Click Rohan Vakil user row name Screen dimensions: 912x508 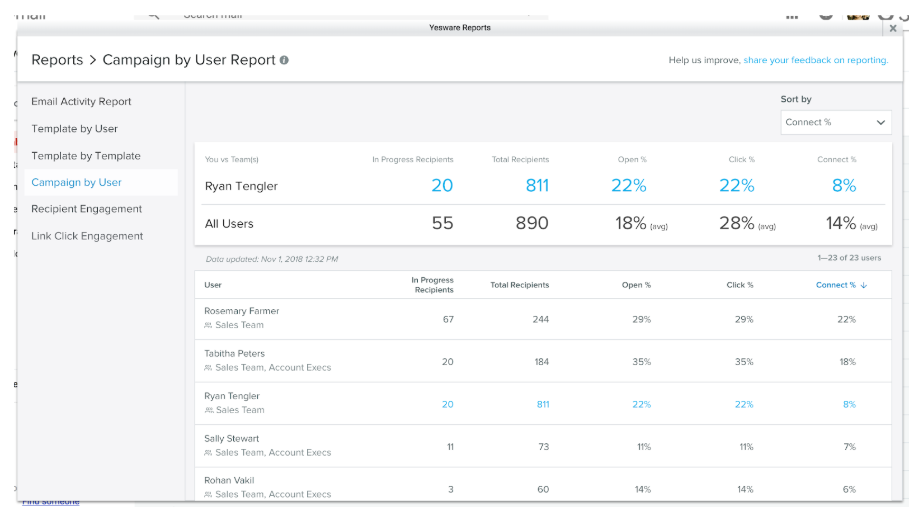(x=229, y=480)
